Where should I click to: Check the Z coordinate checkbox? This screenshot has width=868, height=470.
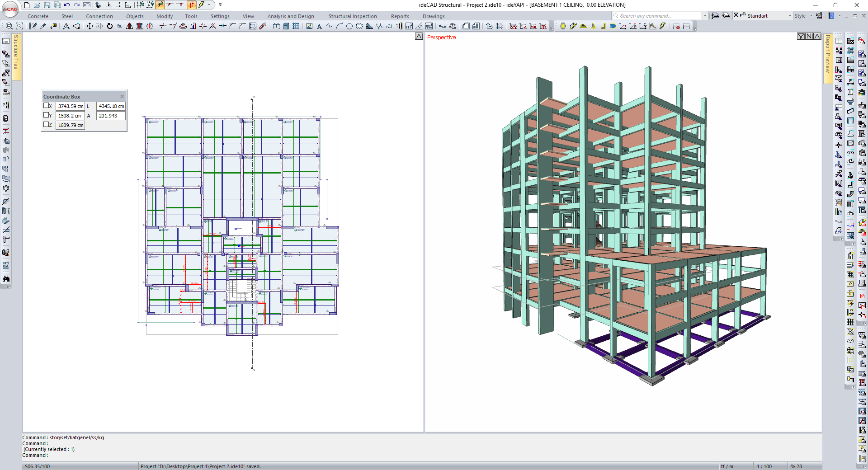[46, 125]
